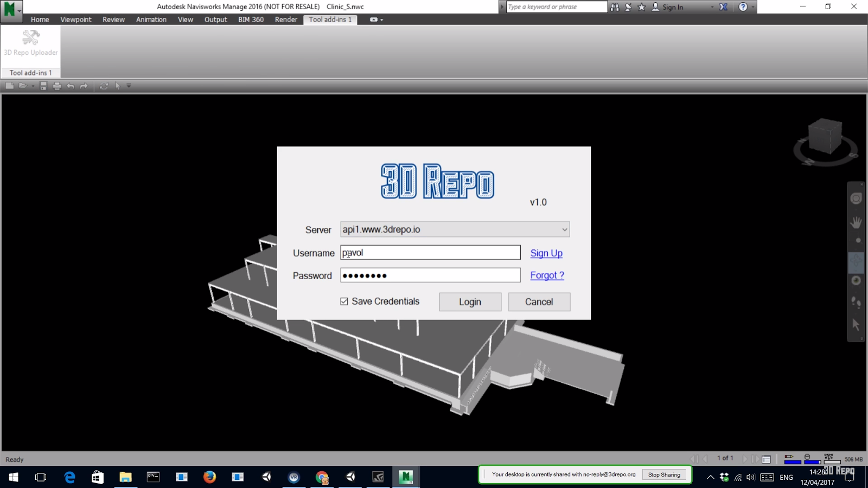
Task: Expand the Sign In dropdown arrow
Action: pos(712,7)
